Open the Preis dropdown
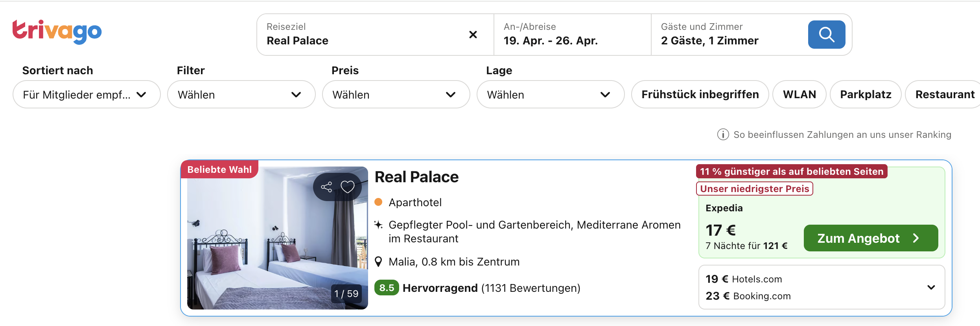The width and height of the screenshot is (980, 326). click(396, 95)
